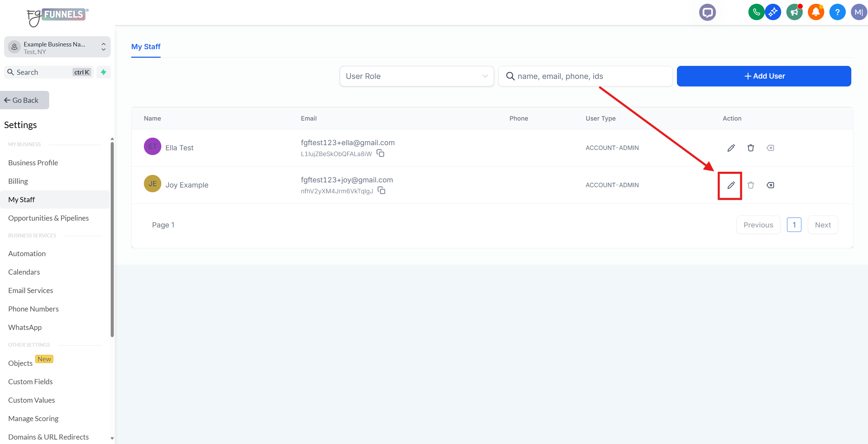Open the green phone dialer icon
This screenshot has height=444, width=868.
(x=756, y=13)
